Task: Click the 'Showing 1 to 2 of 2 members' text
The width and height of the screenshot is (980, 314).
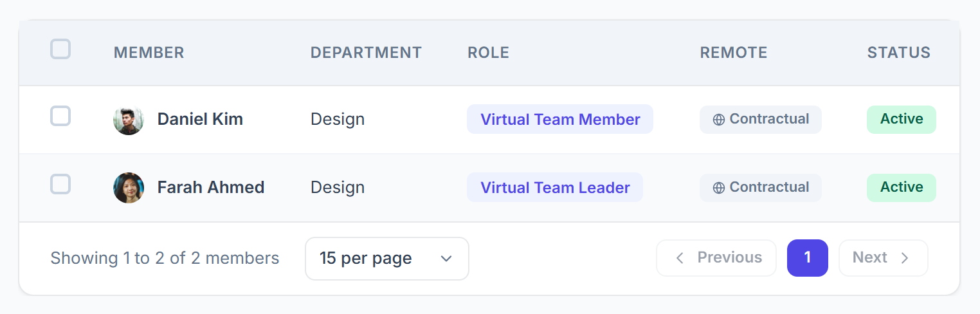Action: click(x=165, y=259)
